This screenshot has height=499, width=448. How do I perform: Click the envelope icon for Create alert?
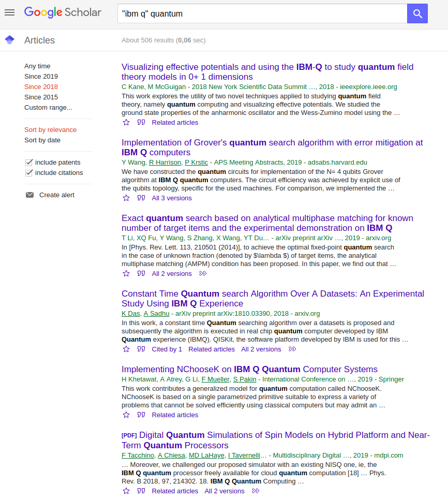click(29, 195)
